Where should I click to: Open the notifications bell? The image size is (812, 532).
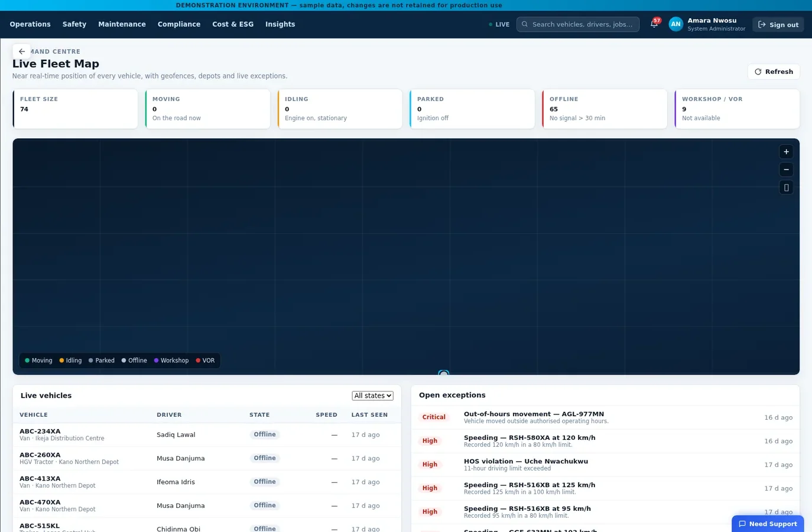point(654,24)
